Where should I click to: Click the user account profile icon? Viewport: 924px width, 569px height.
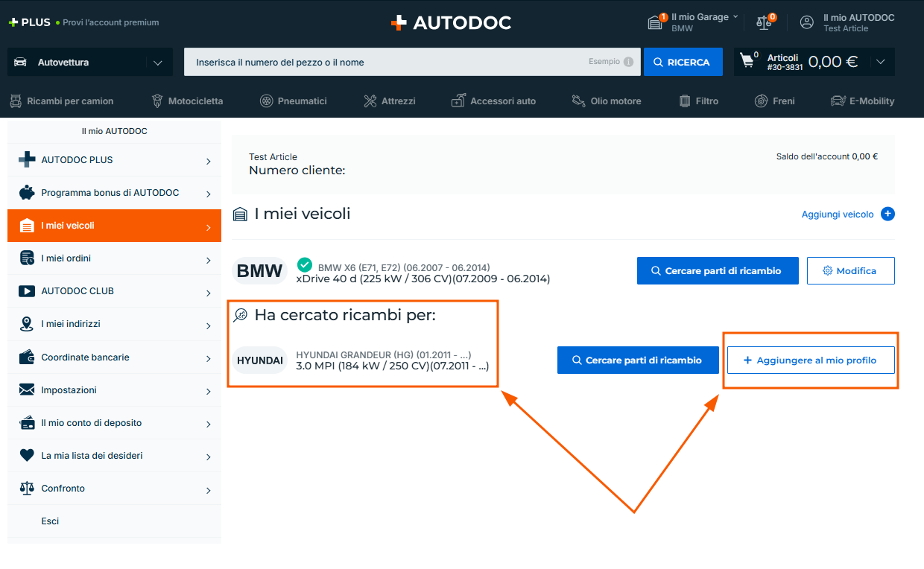(807, 22)
